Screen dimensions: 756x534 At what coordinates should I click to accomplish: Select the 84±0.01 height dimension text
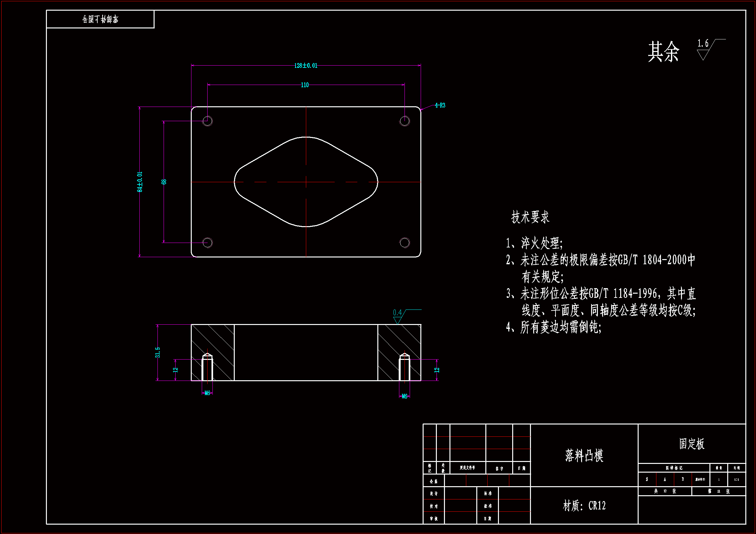pos(140,182)
